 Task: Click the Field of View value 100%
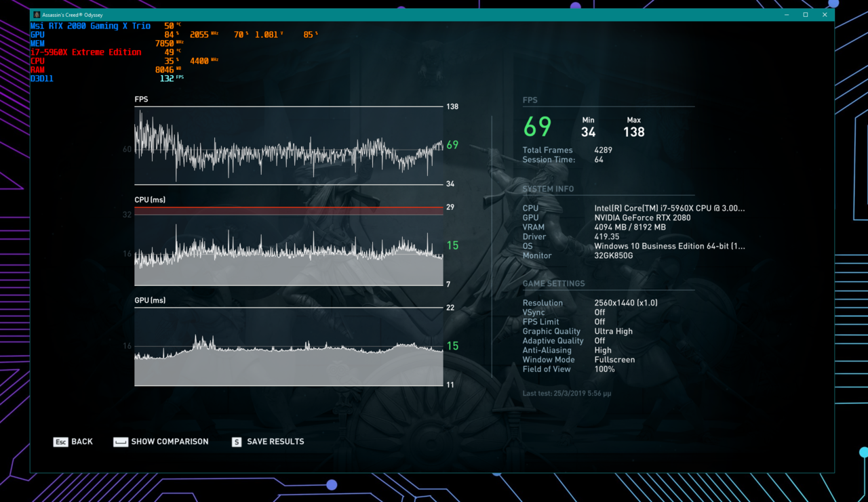click(604, 369)
